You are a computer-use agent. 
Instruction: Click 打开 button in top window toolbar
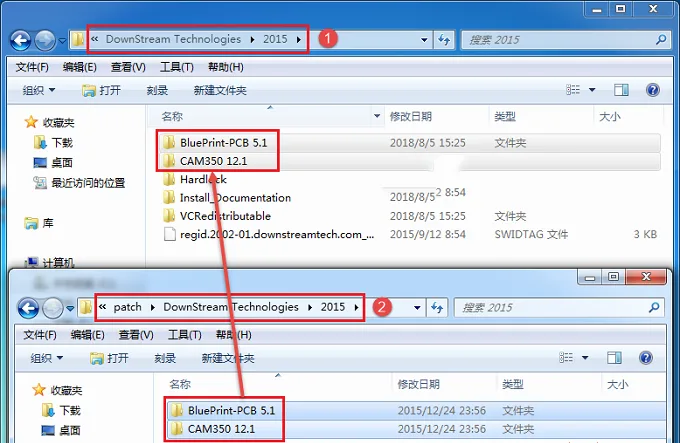(x=101, y=90)
